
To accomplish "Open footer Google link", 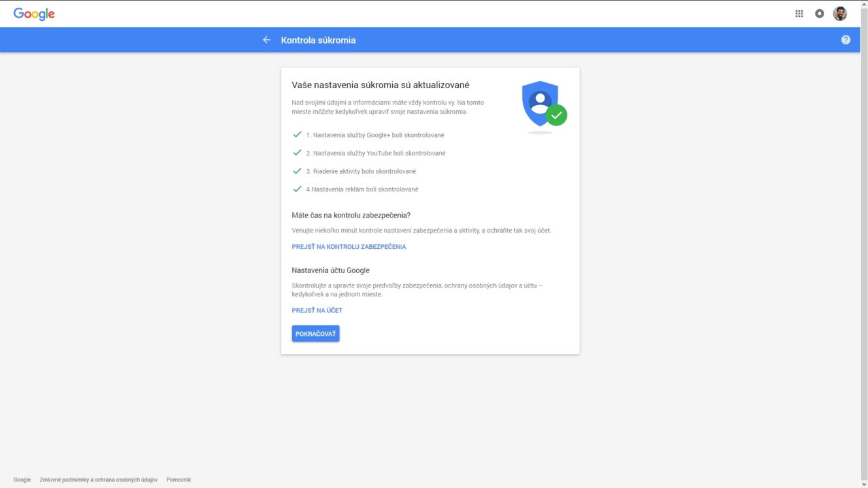I will 22,480.
